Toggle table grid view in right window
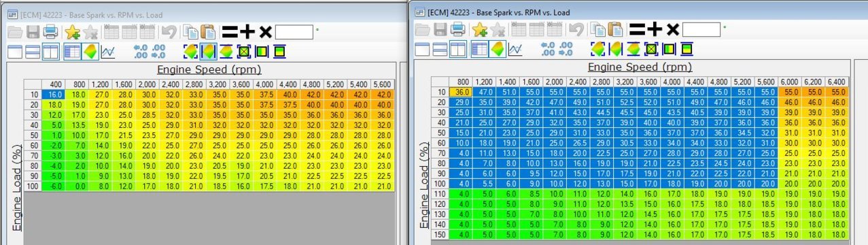The image size is (868, 245). click(480, 49)
